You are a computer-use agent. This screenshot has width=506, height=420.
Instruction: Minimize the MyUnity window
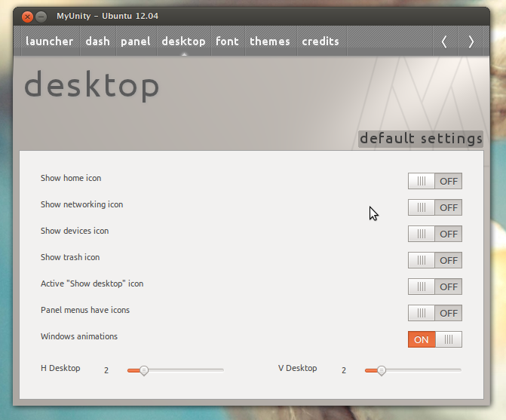(x=41, y=17)
